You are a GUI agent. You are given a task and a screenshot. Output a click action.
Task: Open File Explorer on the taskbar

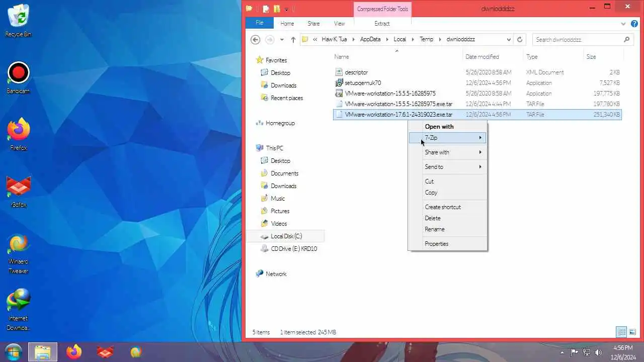[43, 352]
